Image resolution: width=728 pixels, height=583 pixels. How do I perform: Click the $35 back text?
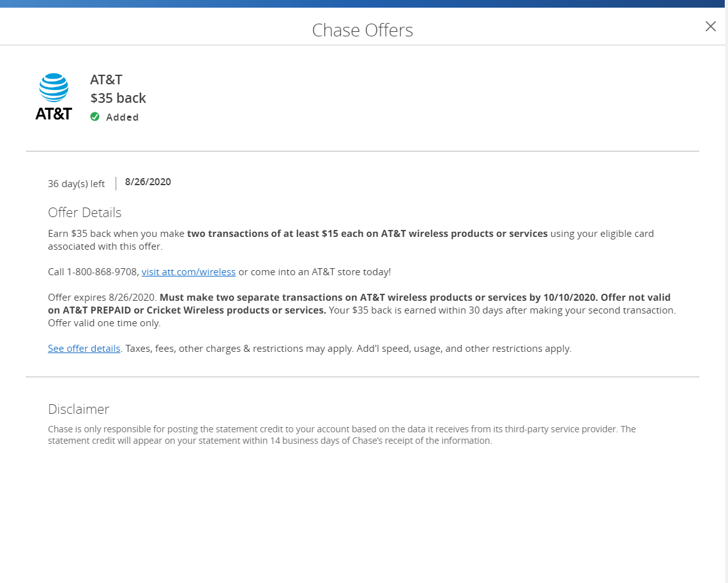pos(118,98)
